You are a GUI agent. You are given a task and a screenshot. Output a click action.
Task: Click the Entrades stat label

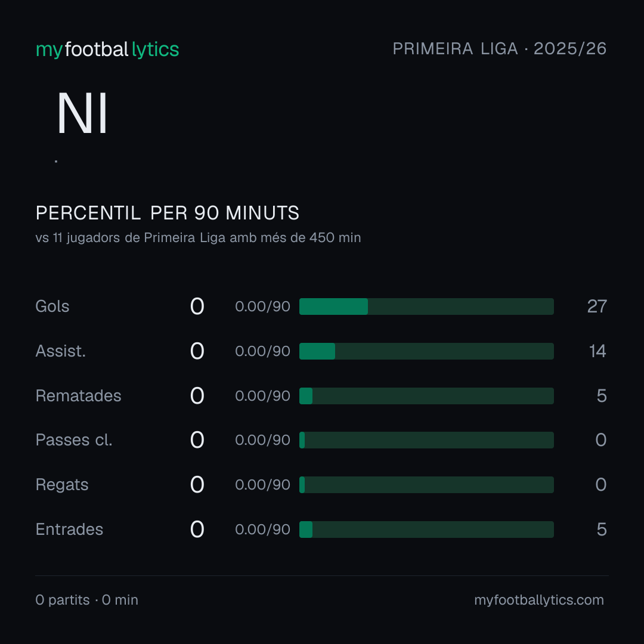tap(69, 530)
